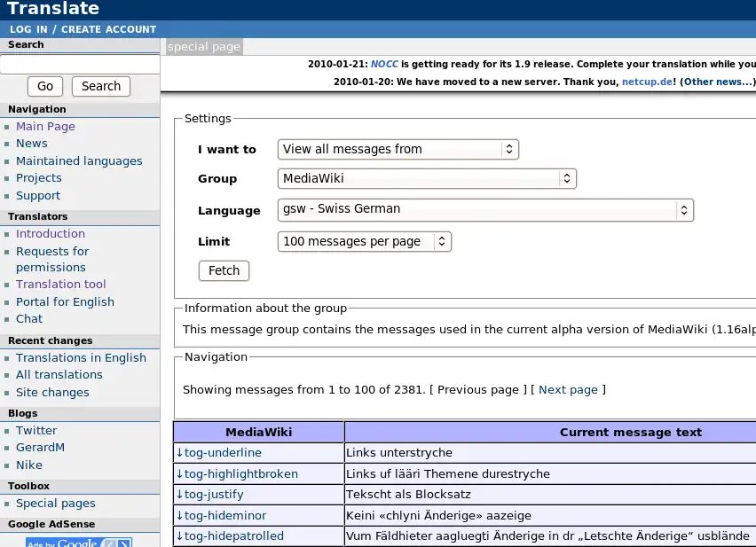Focus the sidebar search input field
The width and height of the screenshot is (756, 547).
point(80,64)
